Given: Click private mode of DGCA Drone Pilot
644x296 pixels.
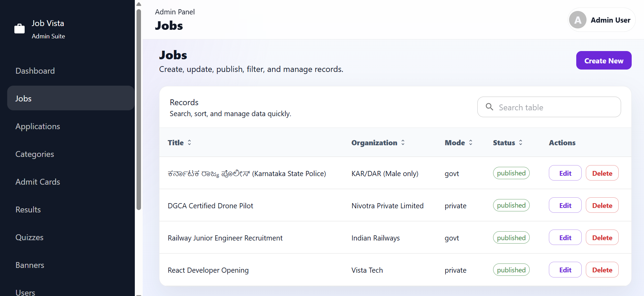Looking at the screenshot, I should click(455, 206).
